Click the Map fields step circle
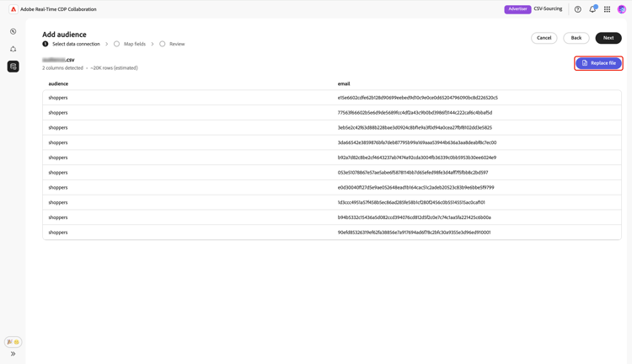This screenshot has width=632, height=364. (116, 44)
